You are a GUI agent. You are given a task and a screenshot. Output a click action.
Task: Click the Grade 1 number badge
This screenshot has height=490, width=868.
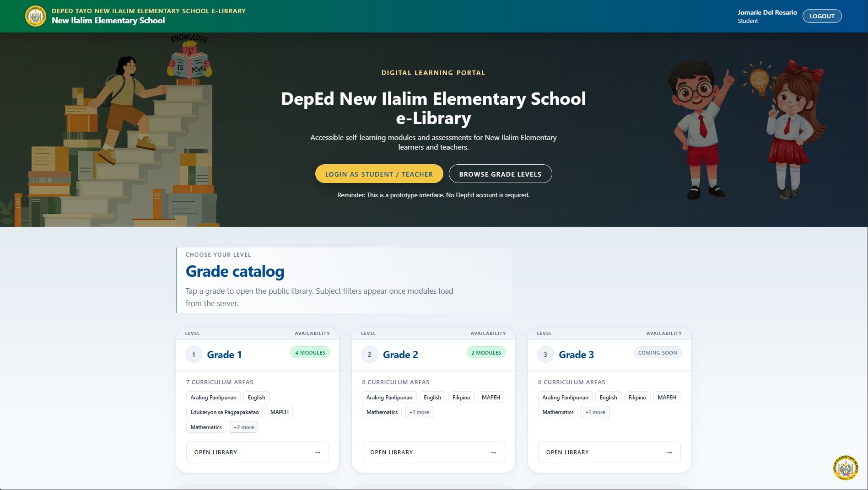(x=194, y=355)
